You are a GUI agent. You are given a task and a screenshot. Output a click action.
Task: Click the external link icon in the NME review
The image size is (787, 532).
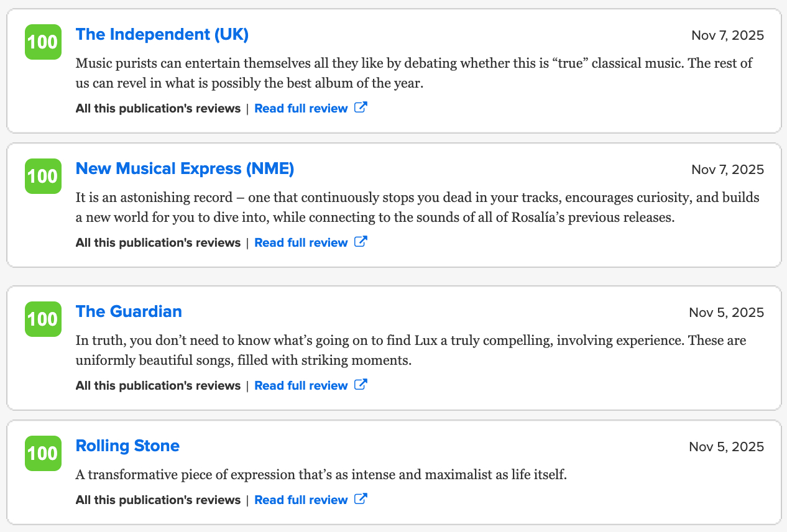tap(361, 242)
